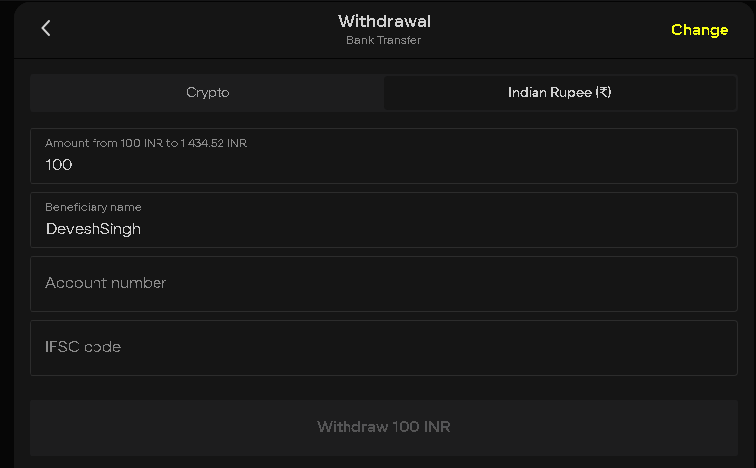Click the Crypto tab label text

point(207,93)
